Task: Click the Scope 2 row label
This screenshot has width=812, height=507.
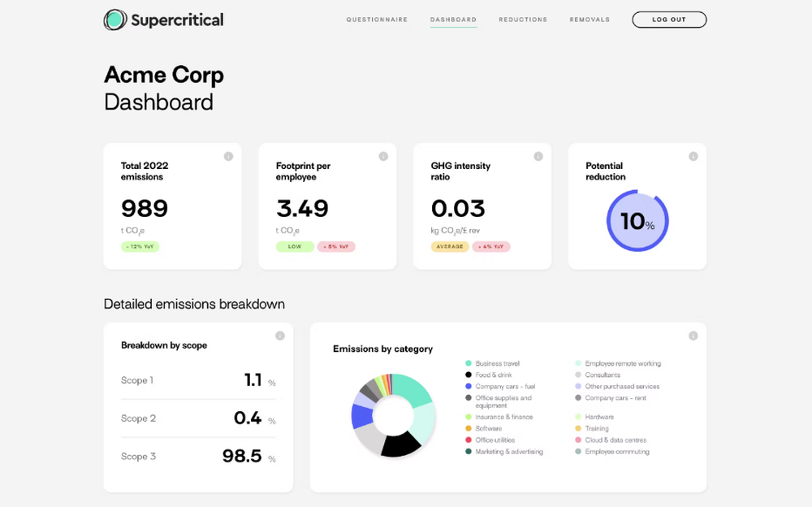Action: (138, 418)
